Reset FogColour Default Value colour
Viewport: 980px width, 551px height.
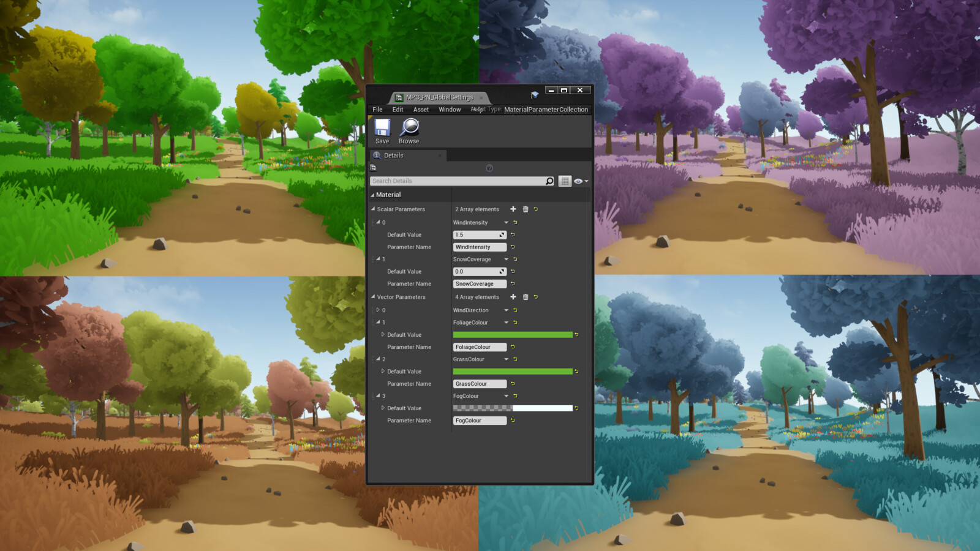(x=576, y=408)
